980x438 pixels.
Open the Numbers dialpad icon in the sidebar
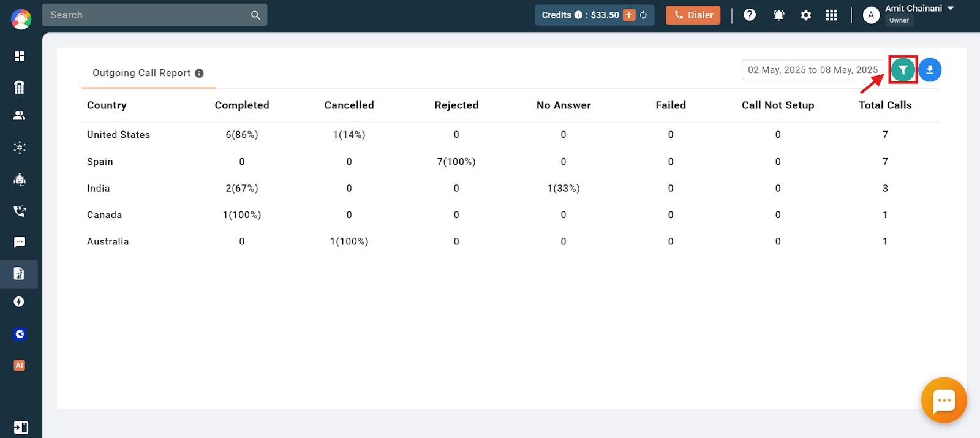19,87
